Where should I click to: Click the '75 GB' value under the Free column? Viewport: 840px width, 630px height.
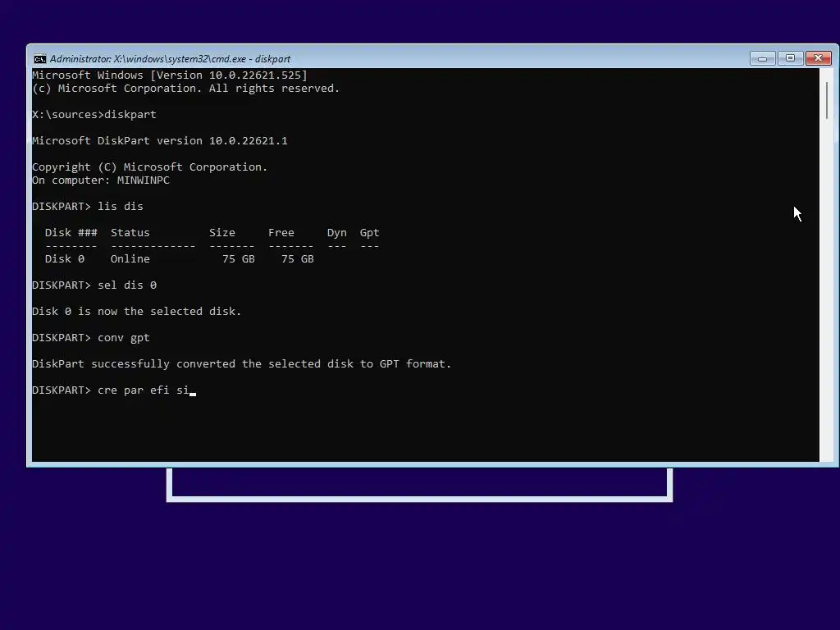pos(297,259)
